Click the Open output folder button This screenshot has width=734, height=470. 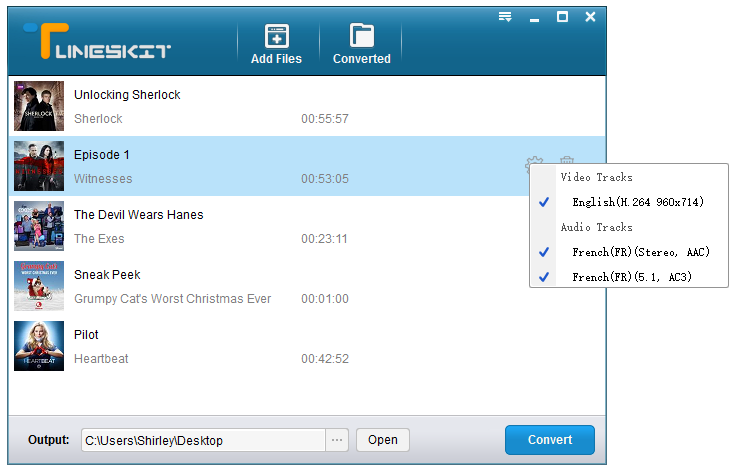(x=382, y=440)
